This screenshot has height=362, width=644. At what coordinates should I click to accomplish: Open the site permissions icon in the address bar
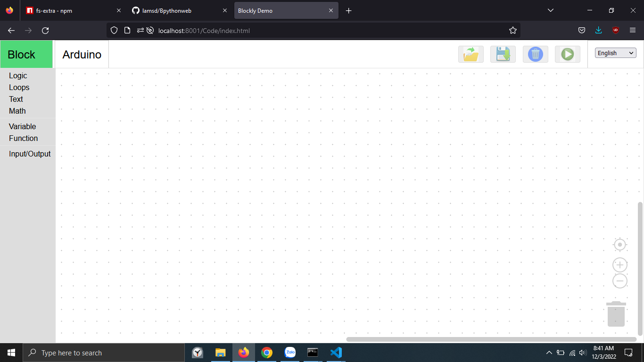tap(140, 31)
